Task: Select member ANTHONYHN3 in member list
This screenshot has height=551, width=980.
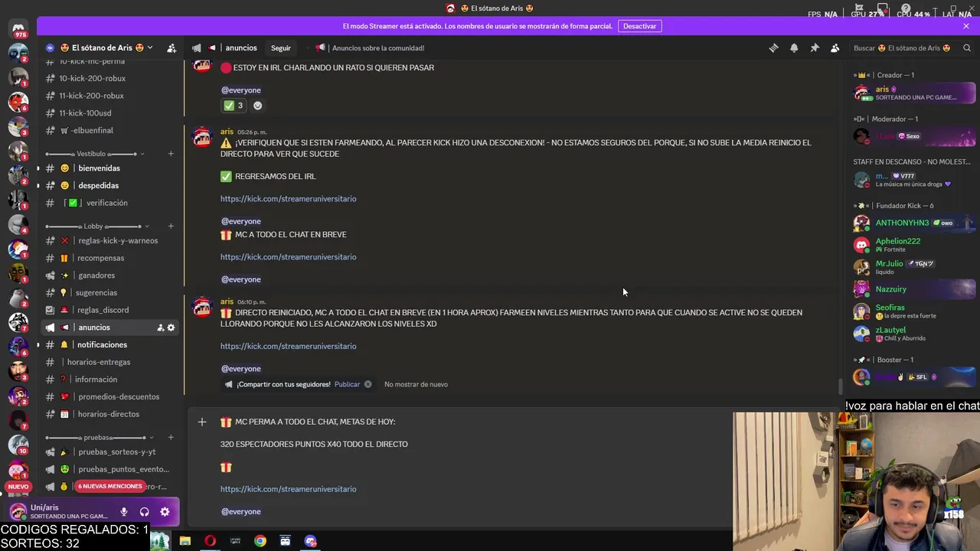Action: pyautogui.click(x=913, y=223)
